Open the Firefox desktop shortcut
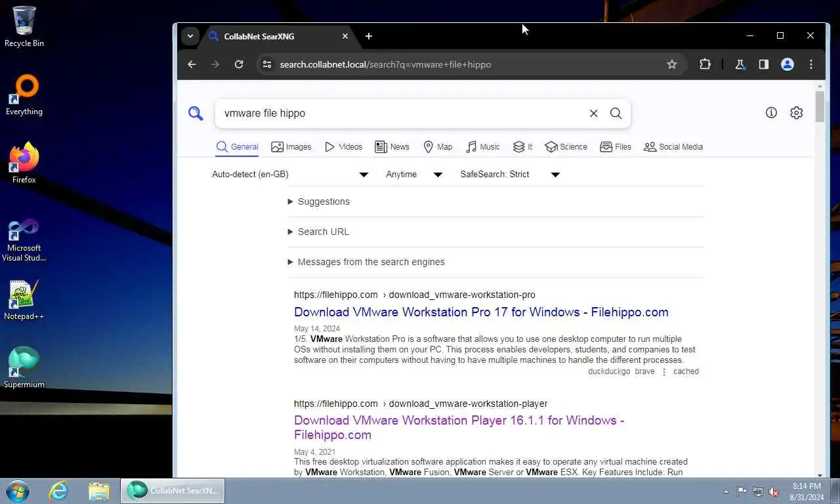Screen dimensions: 840x504 pos(24,163)
